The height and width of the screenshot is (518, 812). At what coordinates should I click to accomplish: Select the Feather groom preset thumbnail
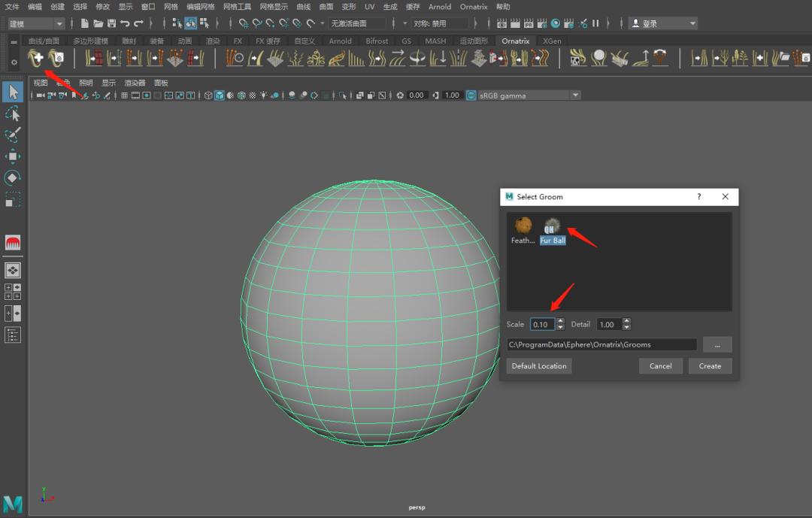pos(523,225)
